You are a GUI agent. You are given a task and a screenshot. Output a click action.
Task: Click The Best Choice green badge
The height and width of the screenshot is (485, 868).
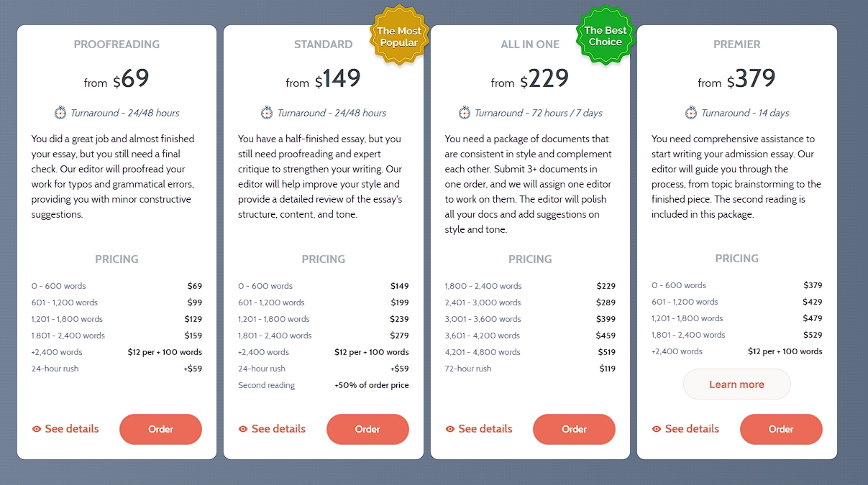tap(606, 36)
